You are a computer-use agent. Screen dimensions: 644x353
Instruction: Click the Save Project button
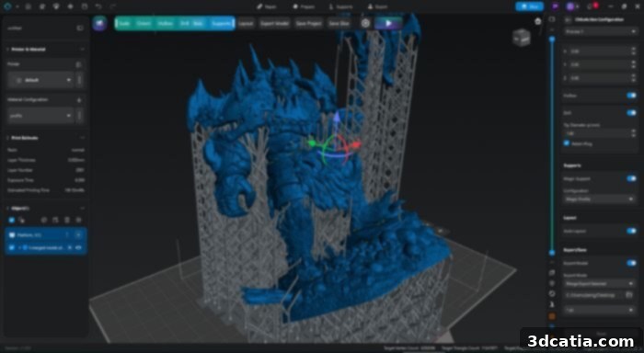tap(309, 23)
